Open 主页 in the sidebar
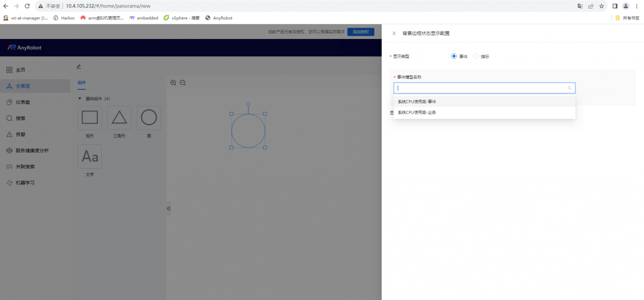Image resolution: width=644 pixels, height=300 pixels. (x=35, y=70)
